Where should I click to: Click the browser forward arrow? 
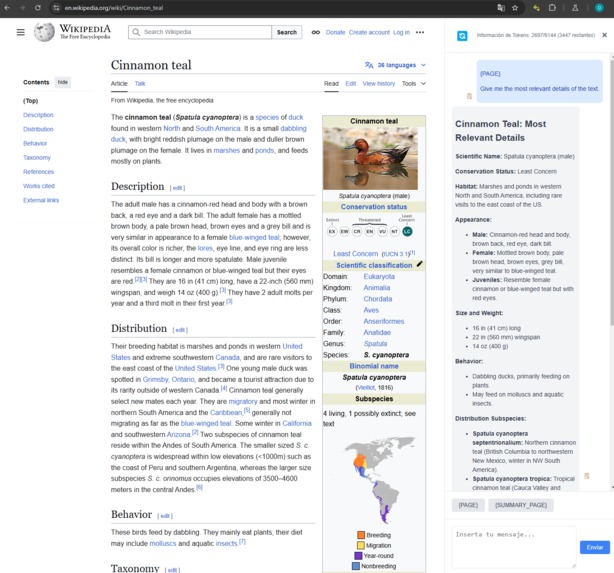click(22, 8)
